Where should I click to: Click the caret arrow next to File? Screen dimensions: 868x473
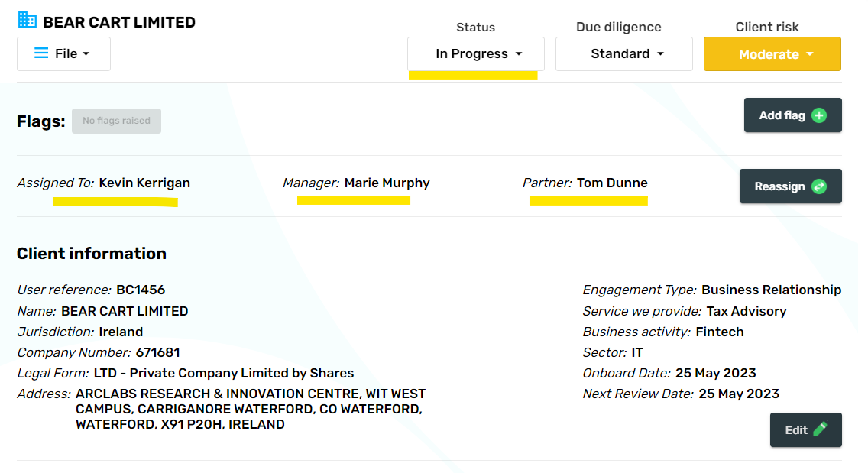pos(86,54)
